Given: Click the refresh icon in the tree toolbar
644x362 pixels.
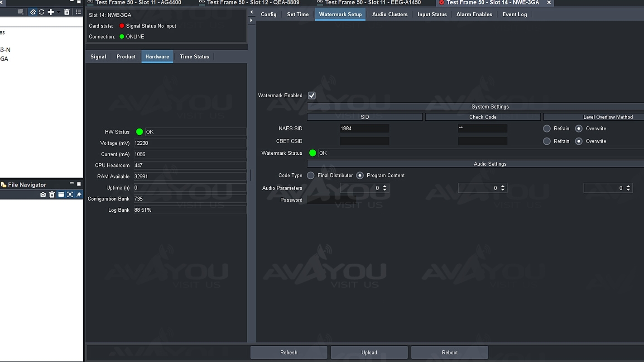Looking at the screenshot, I should (42, 12).
